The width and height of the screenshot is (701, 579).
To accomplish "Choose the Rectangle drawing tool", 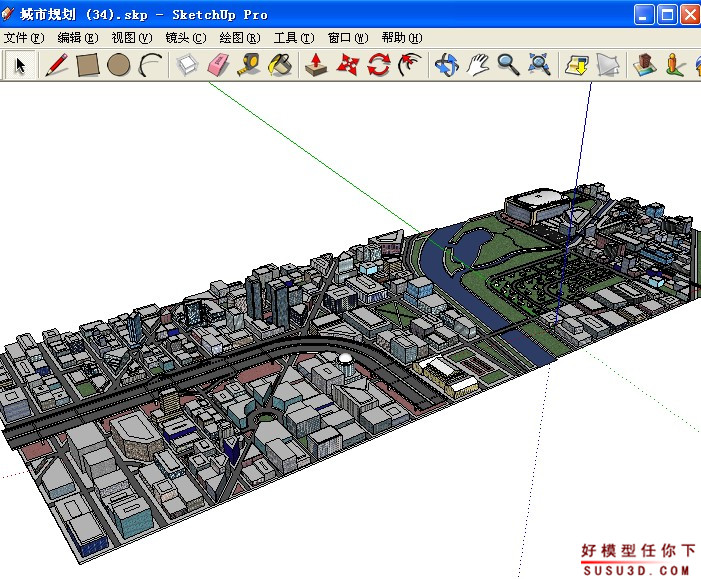I will (87, 65).
